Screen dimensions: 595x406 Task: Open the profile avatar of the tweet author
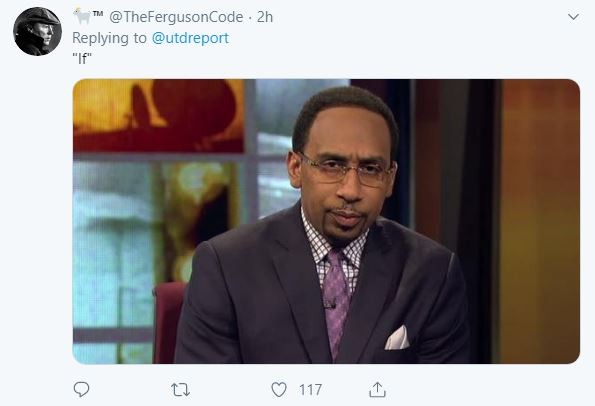pos(37,31)
